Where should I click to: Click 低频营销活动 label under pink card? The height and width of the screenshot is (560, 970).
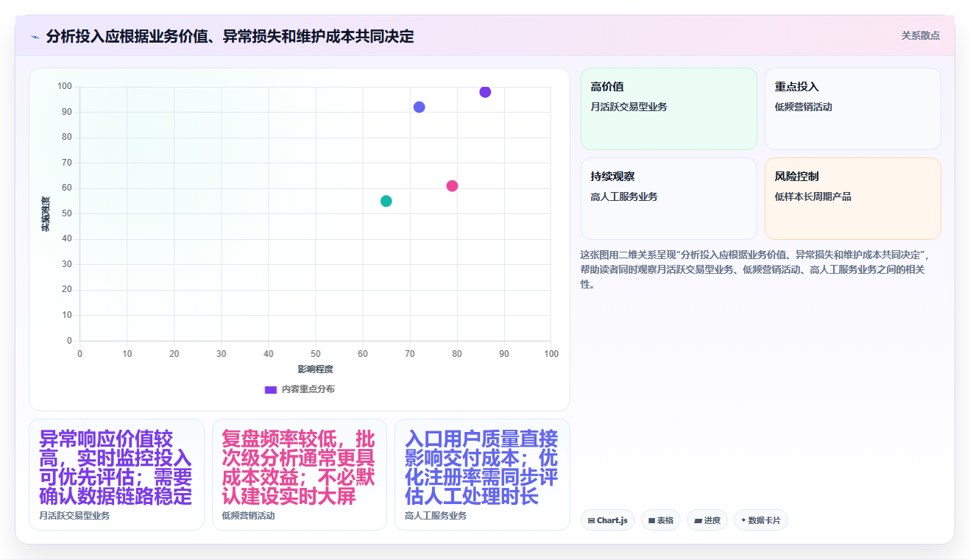pos(248,516)
